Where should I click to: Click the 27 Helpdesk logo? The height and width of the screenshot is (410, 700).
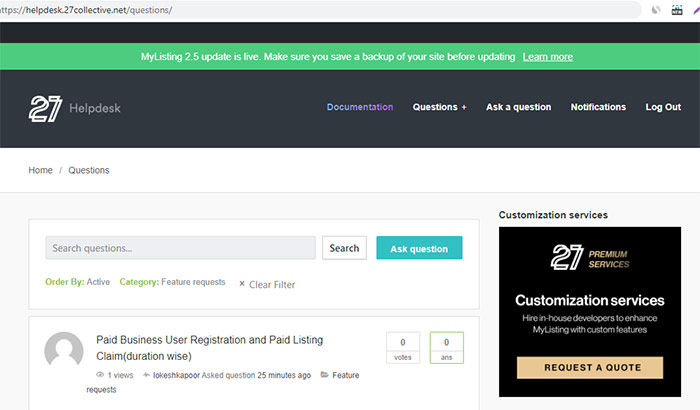tap(75, 109)
